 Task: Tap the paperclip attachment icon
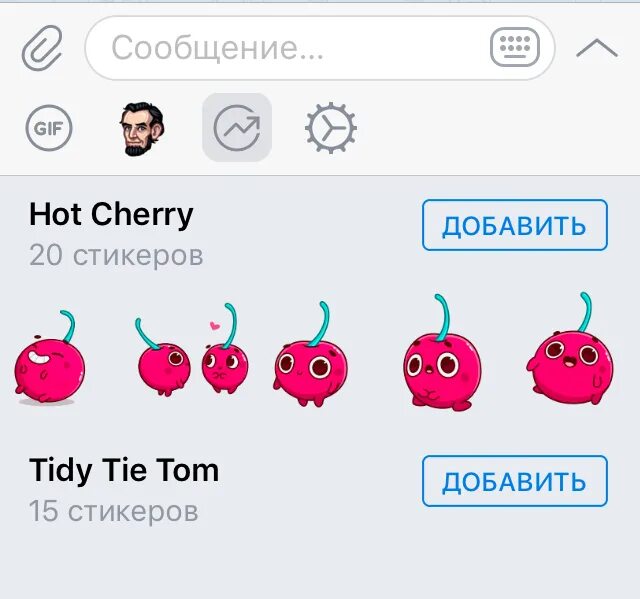(x=42, y=48)
